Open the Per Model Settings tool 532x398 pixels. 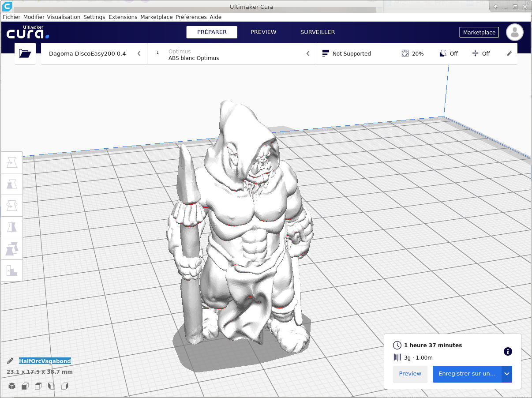pos(12,249)
